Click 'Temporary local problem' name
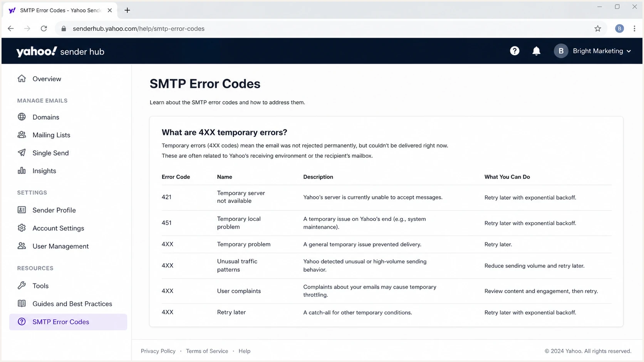Viewport: 644px width, 362px height. coord(239,222)
